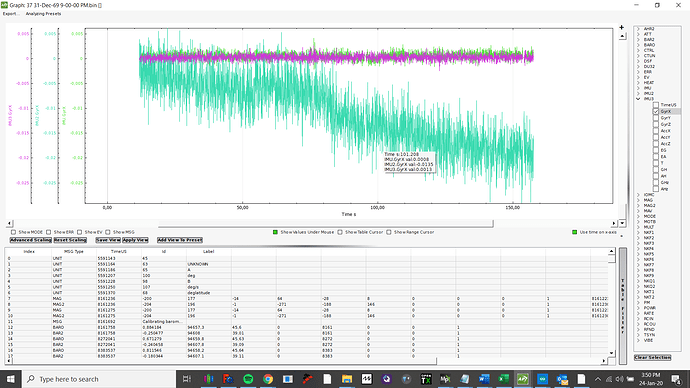Open the FreeCAD-like red FC taskbar icon
The width and height of the screenshot is (690, 388).
[x=228, y=379]
